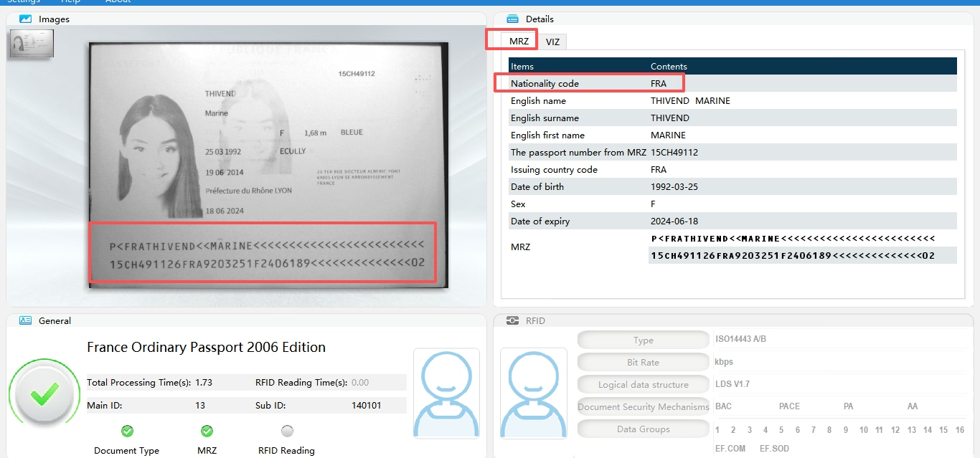The width and height of the screenshot is (980, 458).
Task: Select date of expiry value 2024-06-18
Action: click(x=674, y=221)
